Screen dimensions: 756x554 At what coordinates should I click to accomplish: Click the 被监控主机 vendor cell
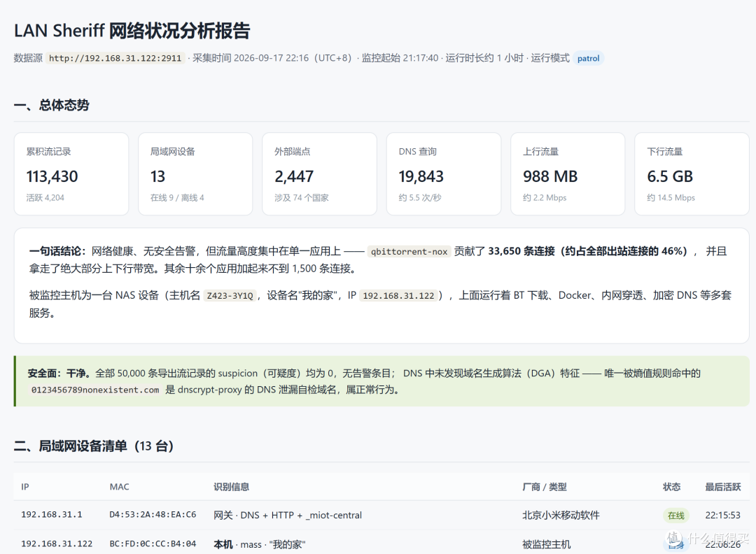pyautogui.click(x=546, y=544)
